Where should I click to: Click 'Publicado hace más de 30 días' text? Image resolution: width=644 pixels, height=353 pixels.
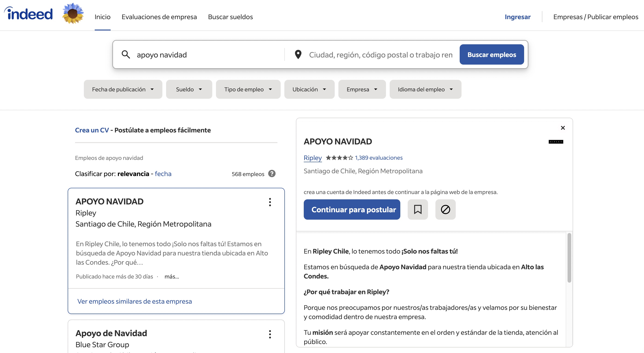pyautogui.click(x=114, y=276)
